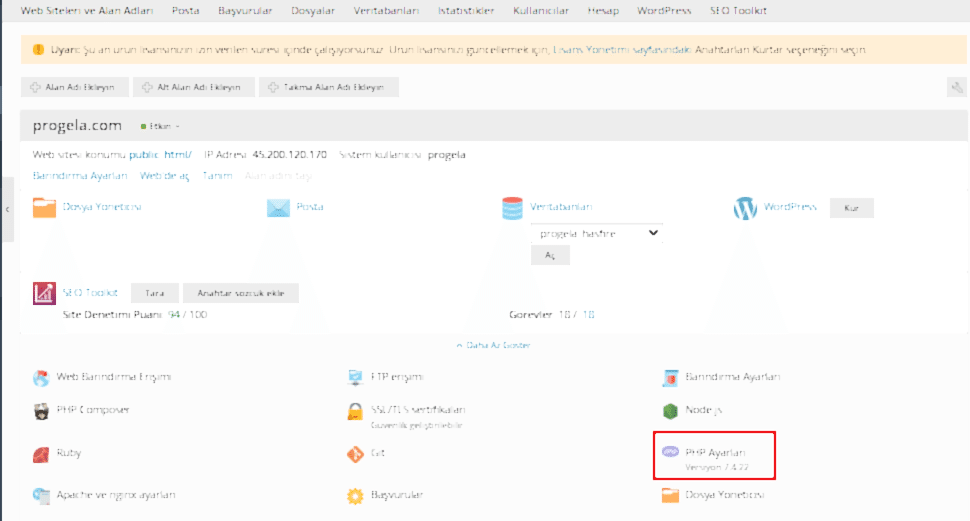
Task: Open the Git icon
Action: (354, 453)
